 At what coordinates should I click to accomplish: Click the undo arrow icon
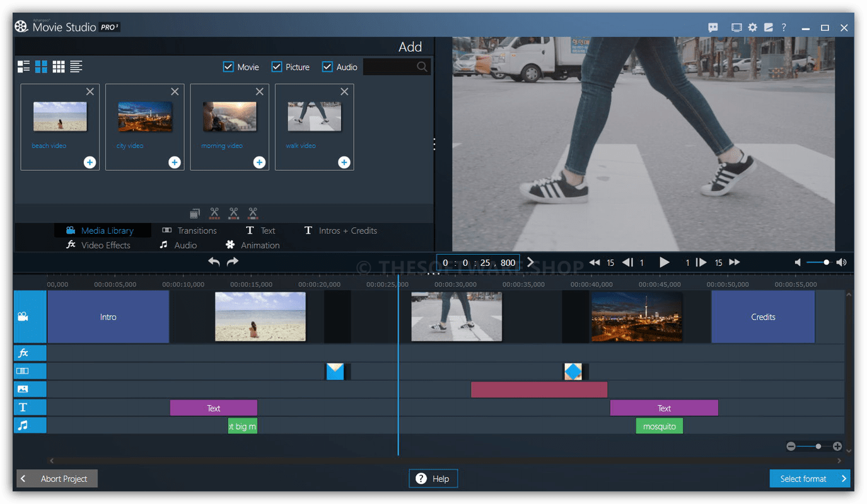coord(214,260)
